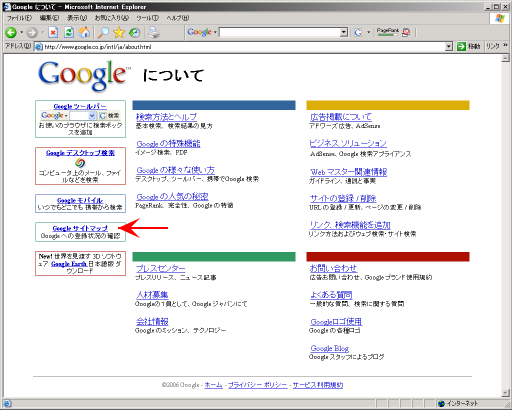Click the プライバシー ポリシー footer link
This screenshot has height=410, width=512.
tap(257, 385)
